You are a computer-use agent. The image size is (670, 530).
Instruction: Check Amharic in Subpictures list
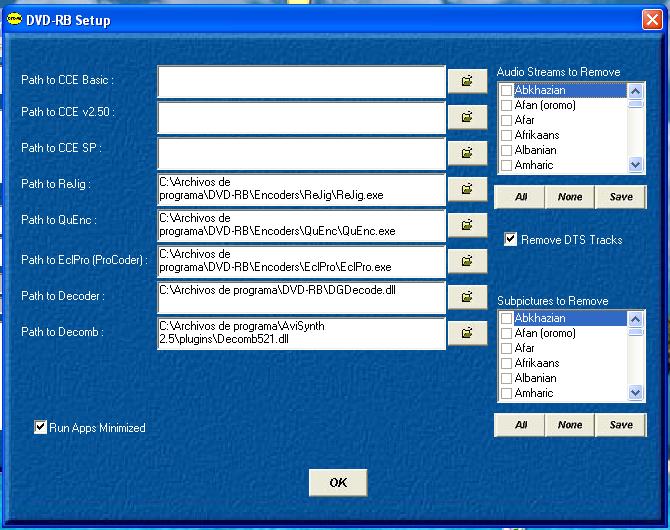(x=506, y=393)
